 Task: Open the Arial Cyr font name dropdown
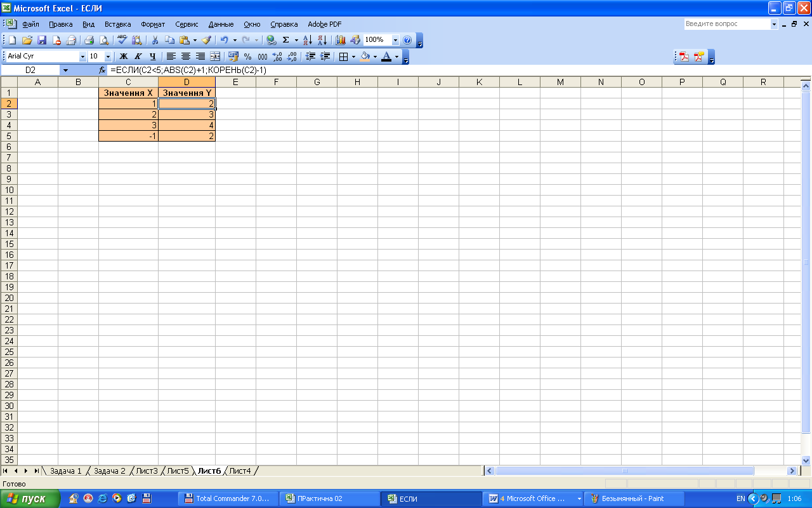[x=82, y=57]
